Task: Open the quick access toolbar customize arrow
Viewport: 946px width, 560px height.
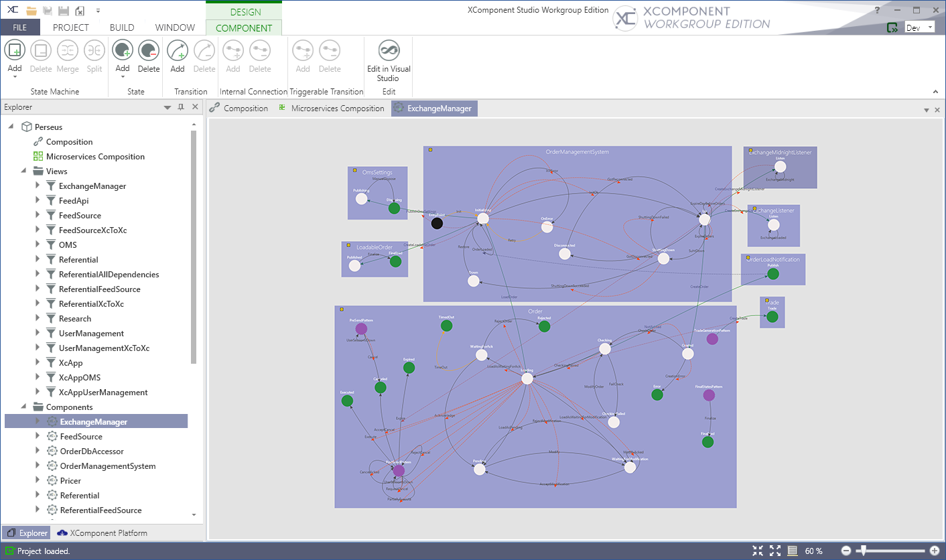Action: (98, 11)
